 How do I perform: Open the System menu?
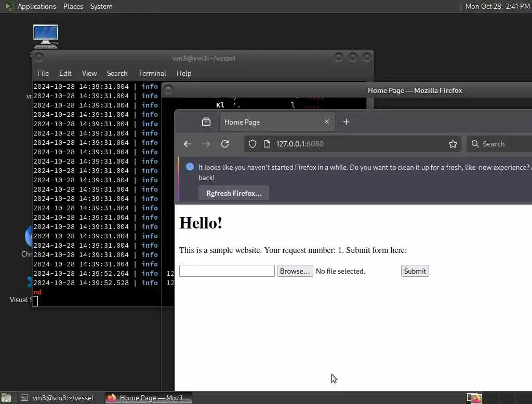(101, 6)
